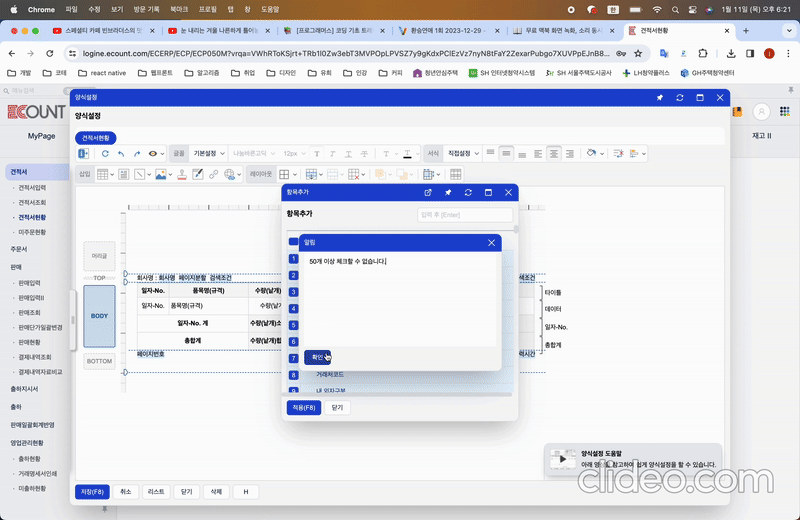Confirm the alert with the 확인 button

(317, 357)
